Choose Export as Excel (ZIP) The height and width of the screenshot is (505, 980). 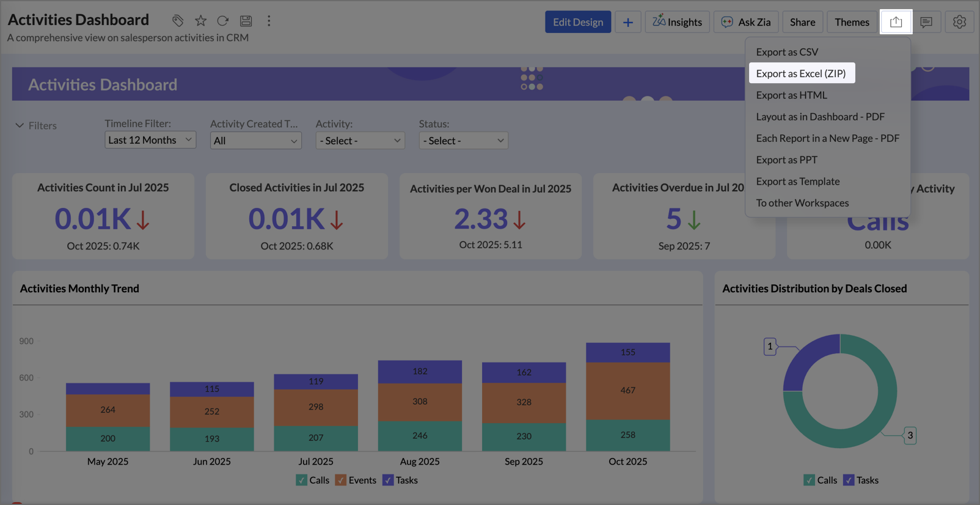[801, 73]
